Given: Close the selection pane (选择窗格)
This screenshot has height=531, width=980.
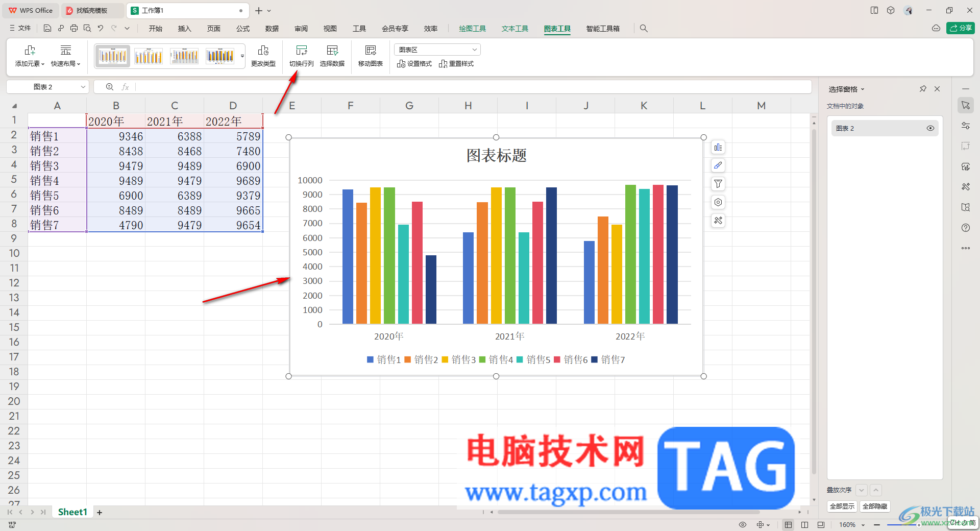Looking at the screenshot, I should pos(937,89).
